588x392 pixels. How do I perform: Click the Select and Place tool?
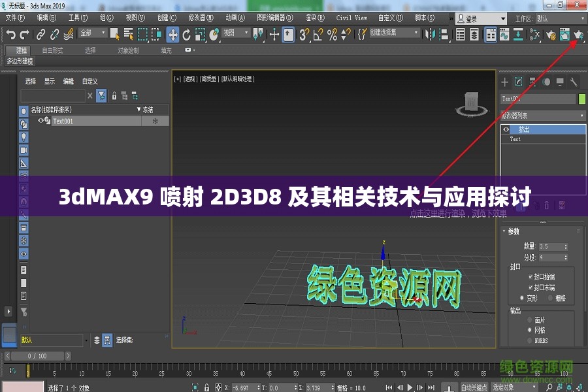click(x=214, y=35)
